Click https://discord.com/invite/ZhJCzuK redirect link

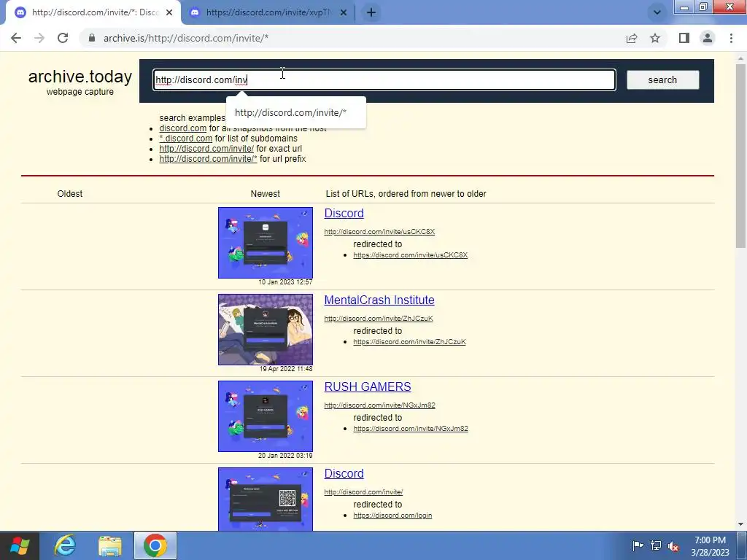click(409, 342)
